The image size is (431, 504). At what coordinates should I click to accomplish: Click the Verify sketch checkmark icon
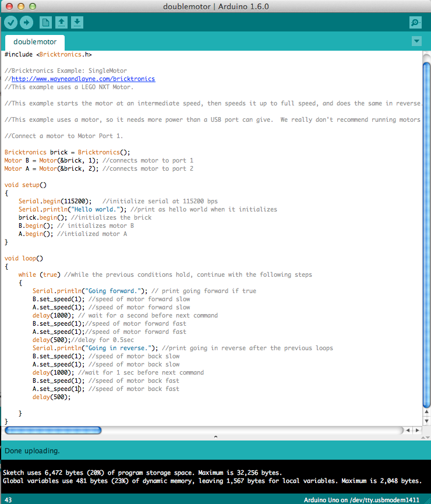point(11,23)
